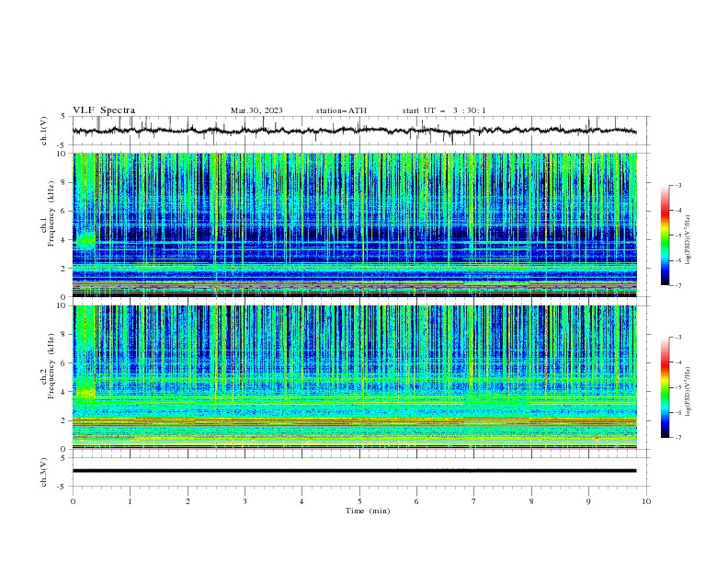Click the 'station=ATH' label
The width and height of the screenshot is (728, 563).
pyautogui.click(x=341, y=110)
